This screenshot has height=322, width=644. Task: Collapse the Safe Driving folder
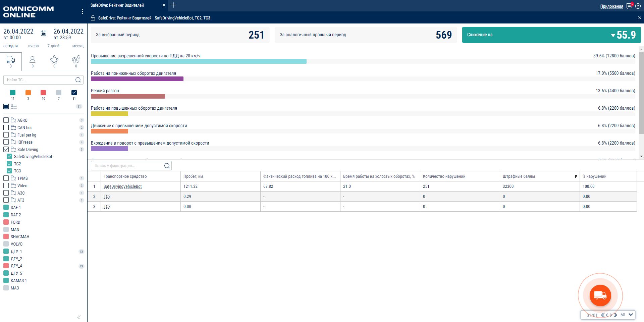pos(13,149)
